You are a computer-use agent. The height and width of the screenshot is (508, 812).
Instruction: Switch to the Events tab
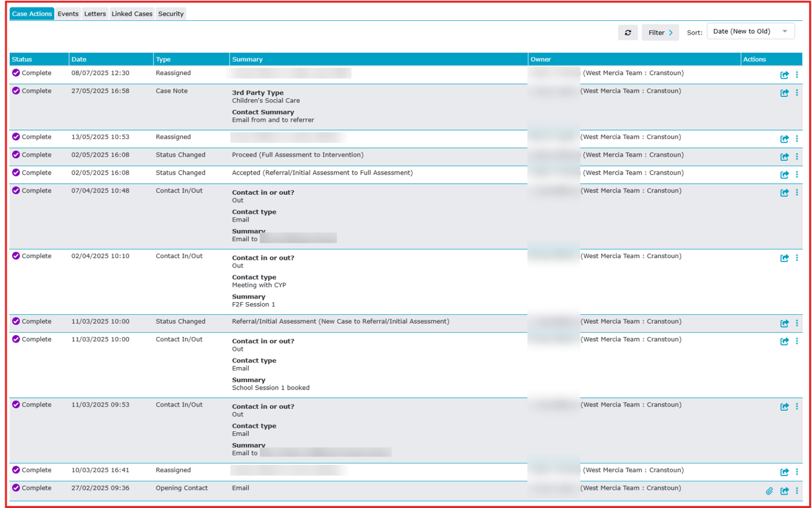coord(68,13)
